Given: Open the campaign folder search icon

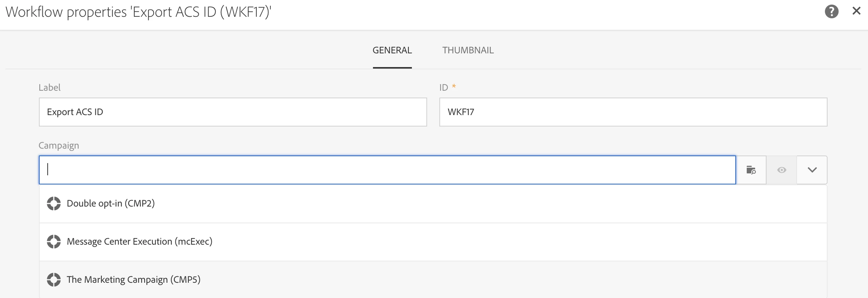Looking at the screenshot, I should (751, 170).
